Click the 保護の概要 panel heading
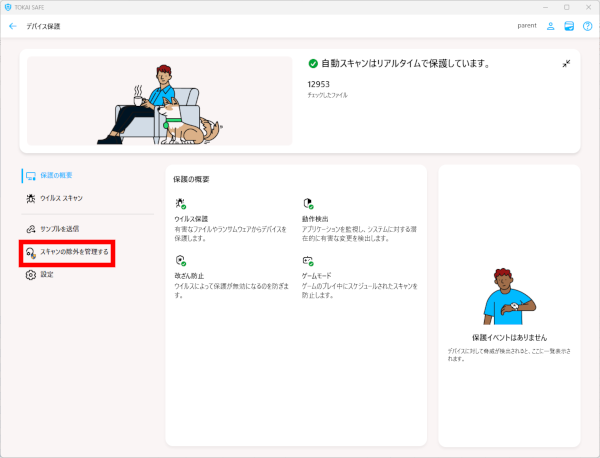Viewport: 600px width, 458px height. coord(191,179)
